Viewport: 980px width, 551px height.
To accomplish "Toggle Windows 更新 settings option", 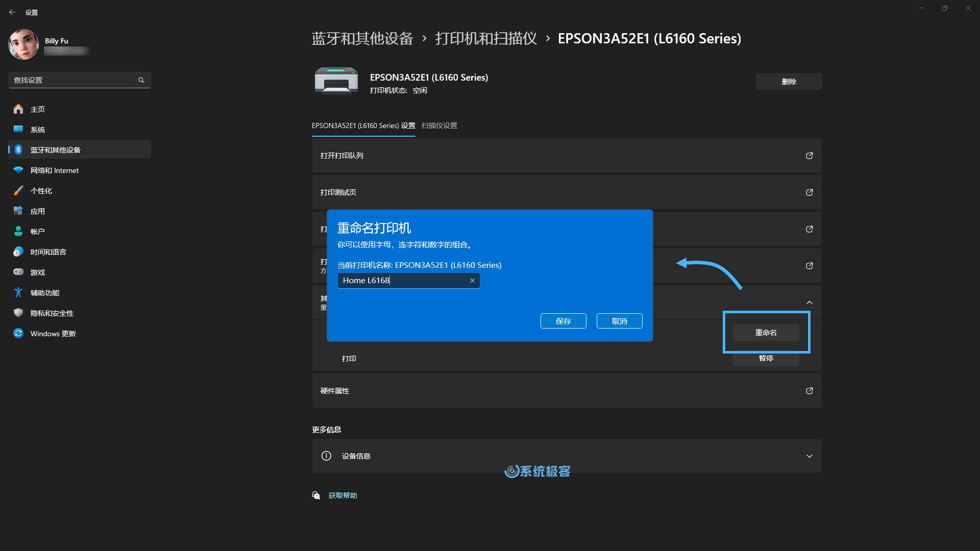I will coord(54,334).
